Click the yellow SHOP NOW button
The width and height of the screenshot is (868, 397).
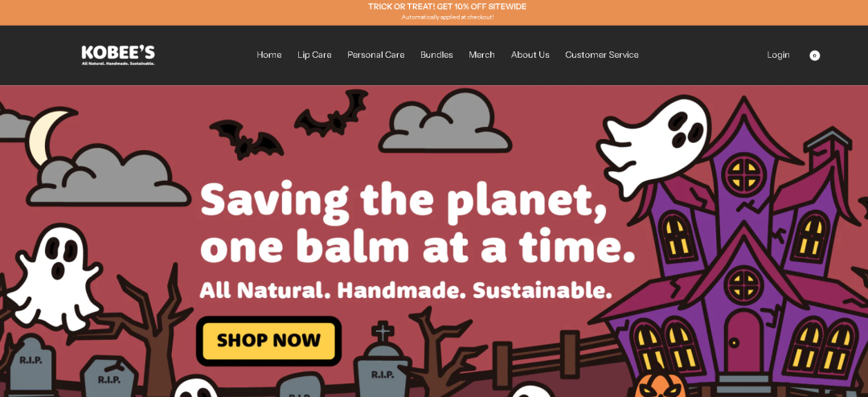(x=269, y=341)
